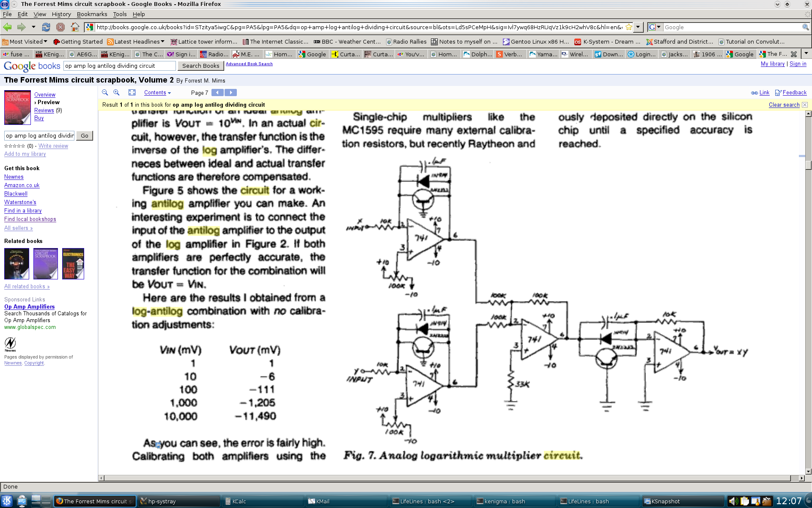Go to the next book page
Image resolution: width=812 pixels, height=508 pixels.
[x=230, y=92]
